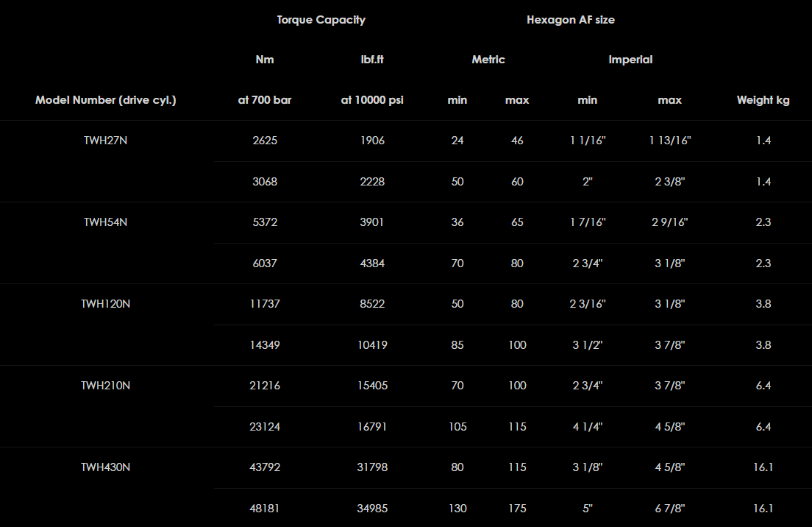Select the 2625 Nm torque value
The image size is (812, 527).
coord(265,141)
